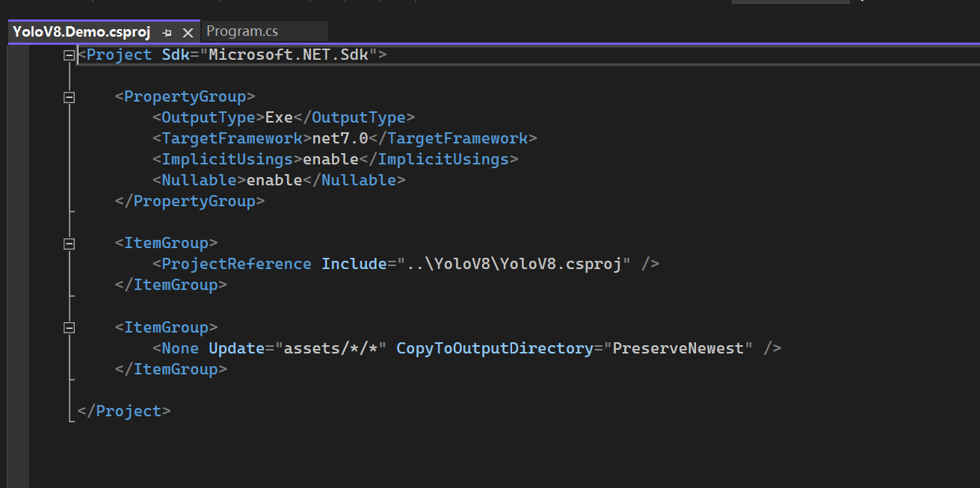The image size is (980, 488).
Task: Click the ..\YoloV8\YoloV8.csproj include path
Action: pyautogui.click(x=514, y=264)
